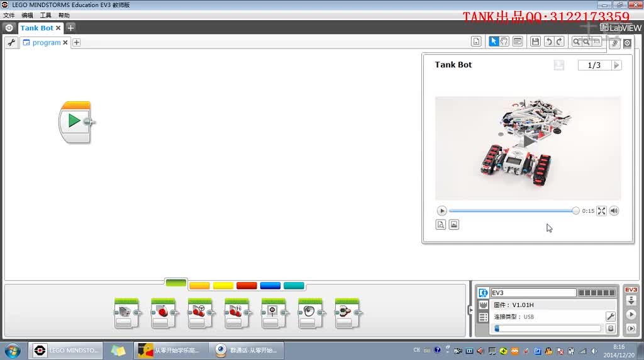
Task: Switch to teal My Blocks palette
Action: coord(294,286)
